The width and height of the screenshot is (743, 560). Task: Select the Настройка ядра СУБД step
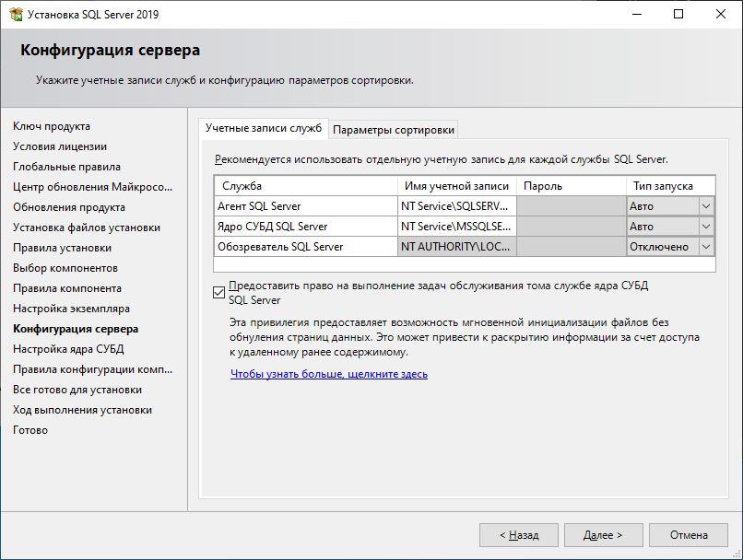(x=68, y=349)
